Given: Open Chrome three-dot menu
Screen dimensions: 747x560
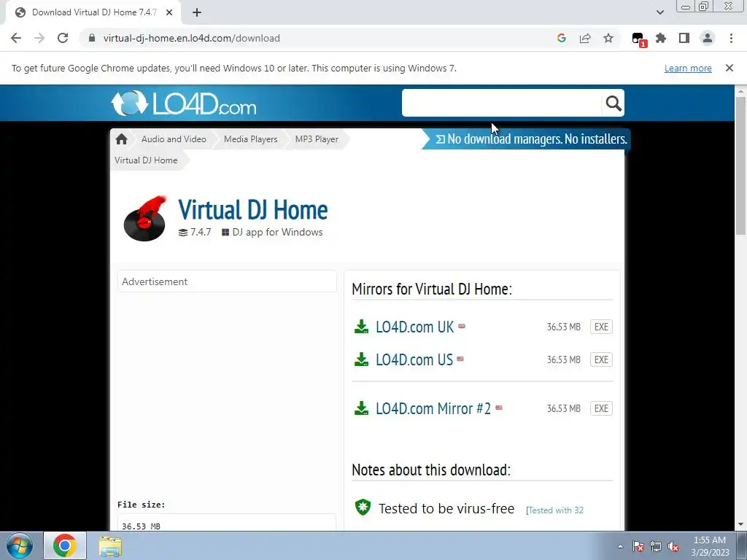Looking at the screenshot, I should tap(731, 38).
